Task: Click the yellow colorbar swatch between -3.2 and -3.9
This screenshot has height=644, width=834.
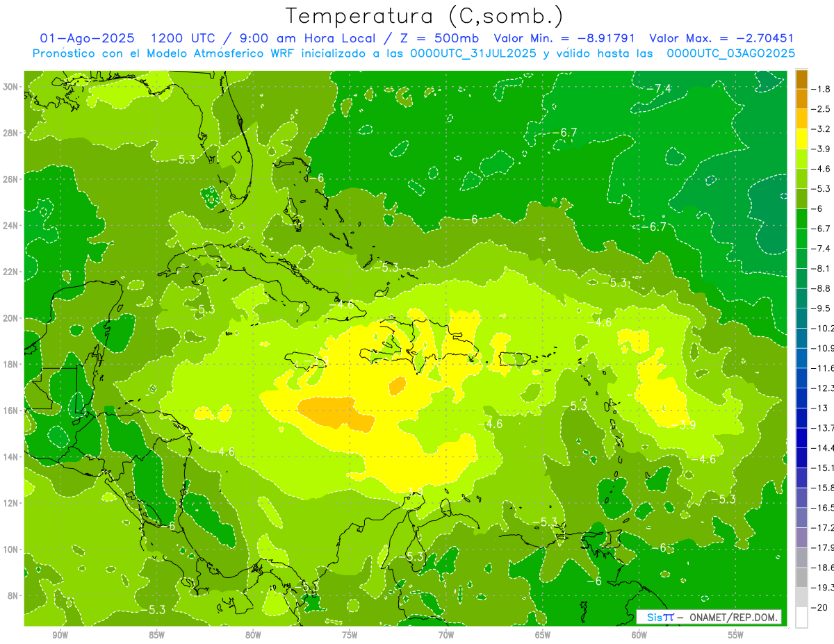Action: [801, 139]
